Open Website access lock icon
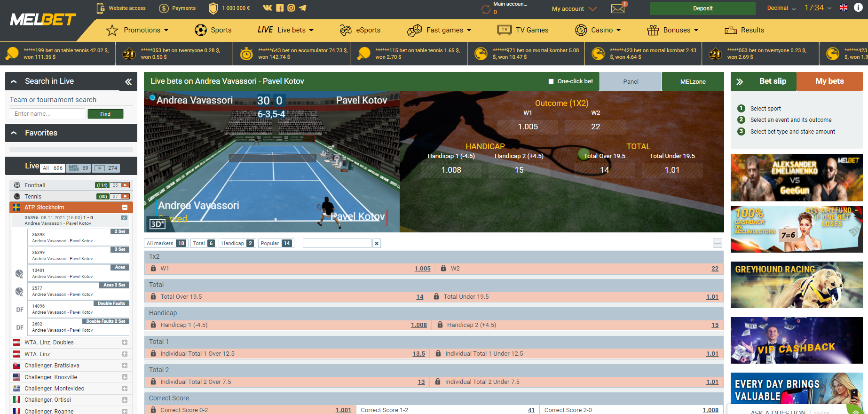Screen dimensions: 868x414 coord(101,8)
